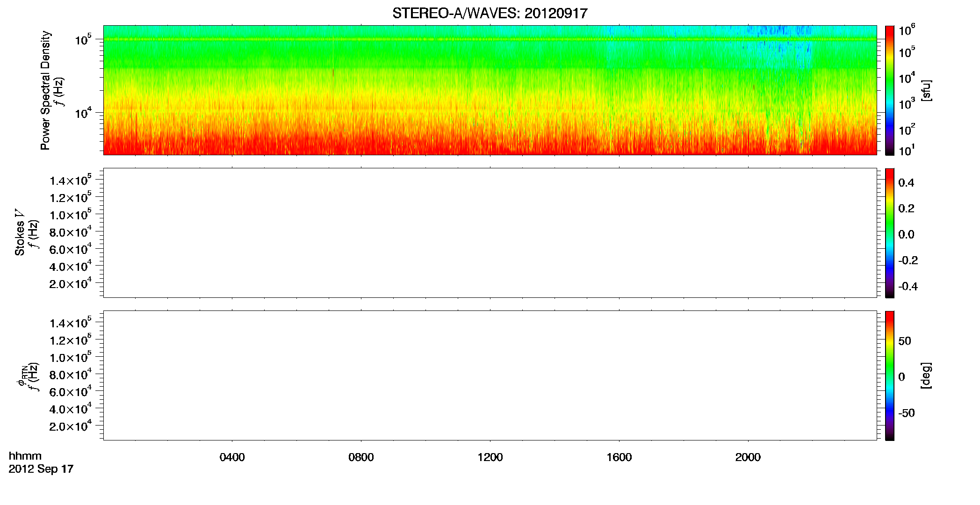Click the 1600 time tick label
Viewport: 980px width, 505px height.
[x=619, y=457]
